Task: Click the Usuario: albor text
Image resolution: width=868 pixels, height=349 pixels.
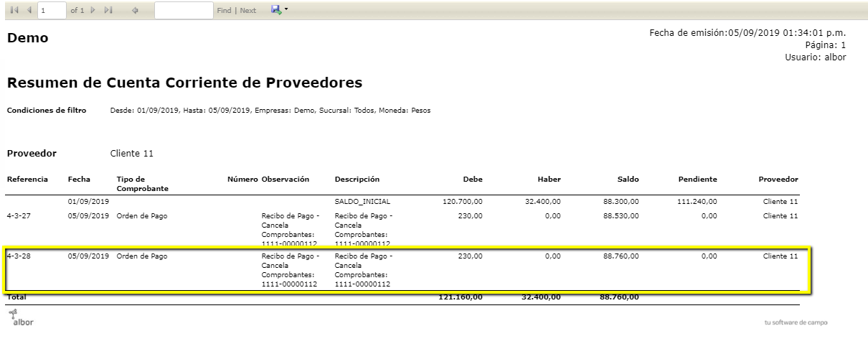Action: pos(816,57)
